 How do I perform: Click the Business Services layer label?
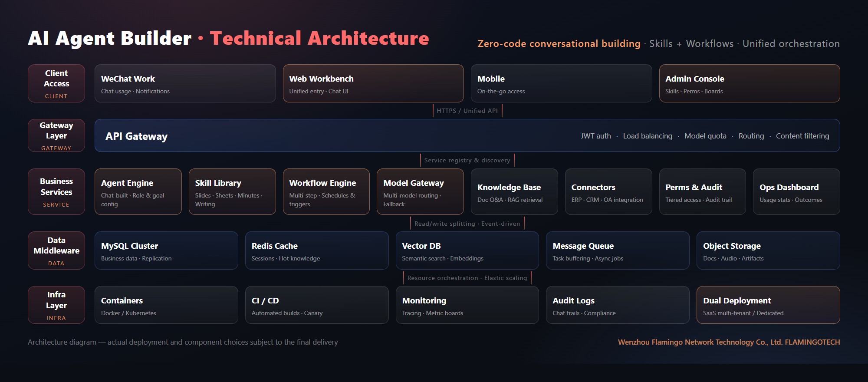[56, 191]
